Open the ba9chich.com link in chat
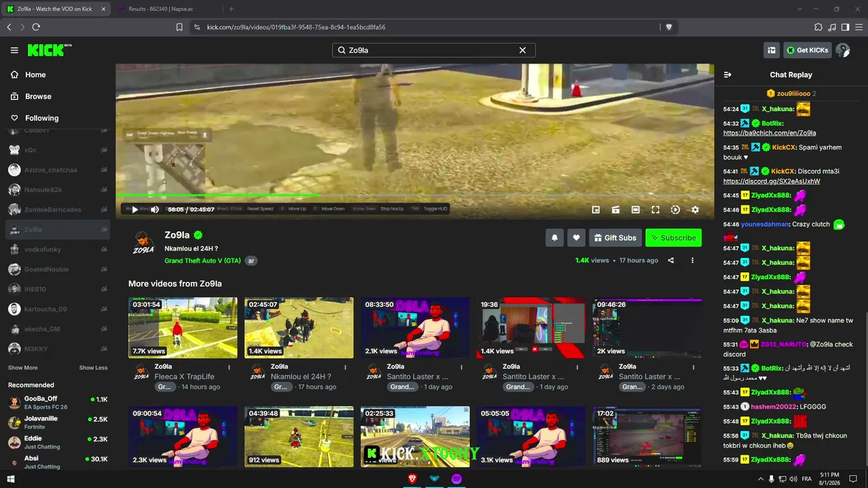 (x=770, y=134)
